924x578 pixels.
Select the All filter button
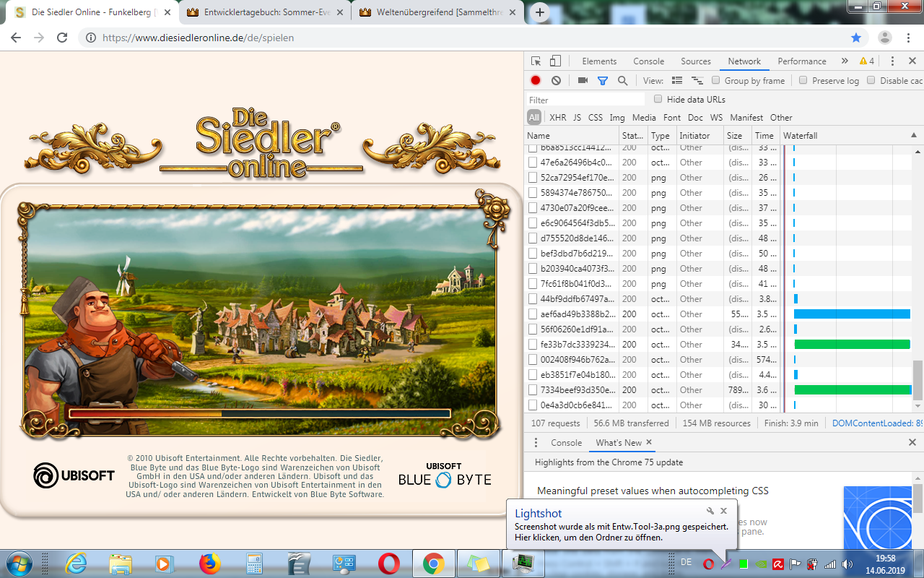pyautogui.click(x=533, y=118)
